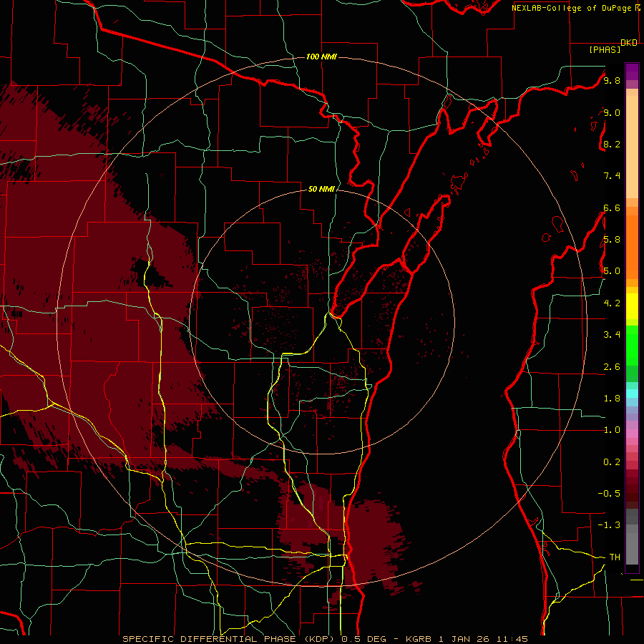Screen dimensions: 644x644
Task: Pick the bright green band on color bar
Action: pos(632,346)
